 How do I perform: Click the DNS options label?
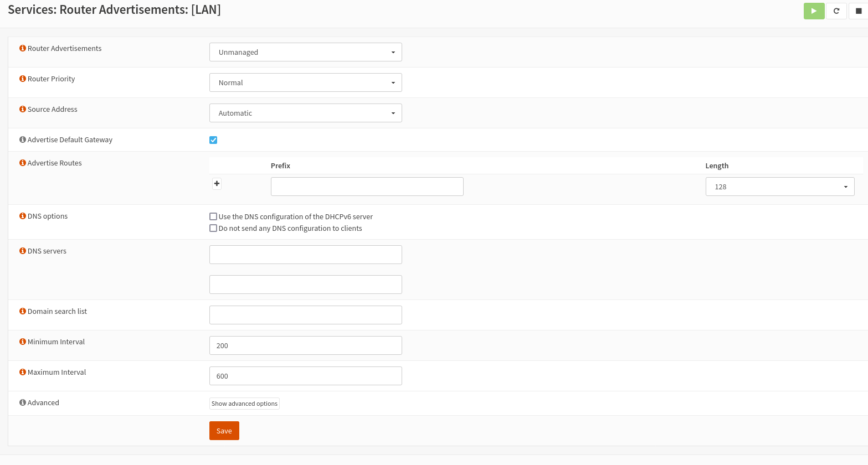point(48,216)
